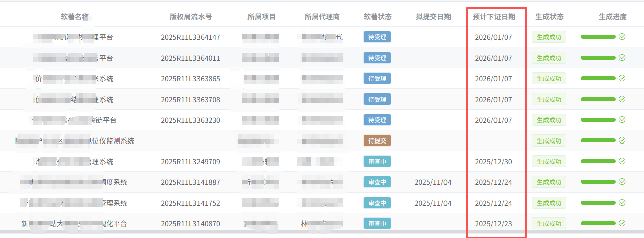The width and height of the screenshot is (644, 238).
Task: Click the check icon in the 2025R11L3363865 row
Action: (x=622, y=78)
